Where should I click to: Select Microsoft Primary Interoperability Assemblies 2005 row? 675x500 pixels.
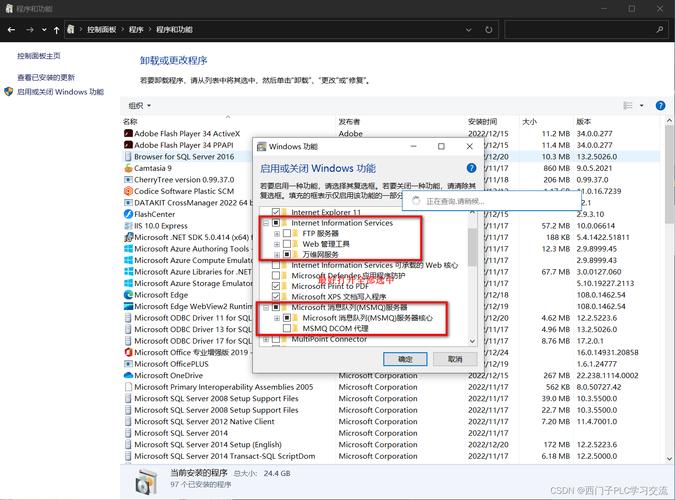point(392,387)
